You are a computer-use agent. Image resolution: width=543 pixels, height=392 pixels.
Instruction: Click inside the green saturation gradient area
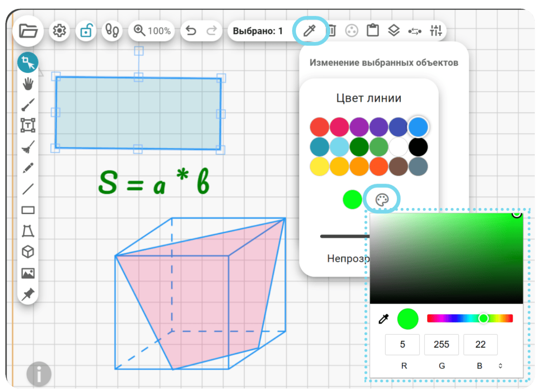click(x=446, y=258)
